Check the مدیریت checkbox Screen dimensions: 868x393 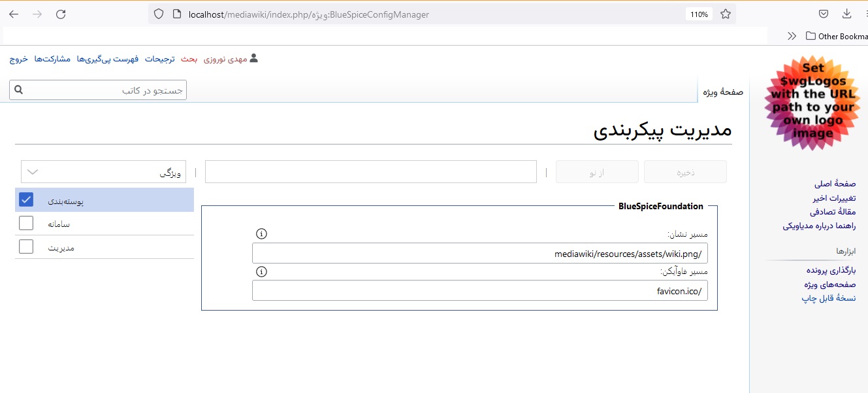[x=26, y=247]
